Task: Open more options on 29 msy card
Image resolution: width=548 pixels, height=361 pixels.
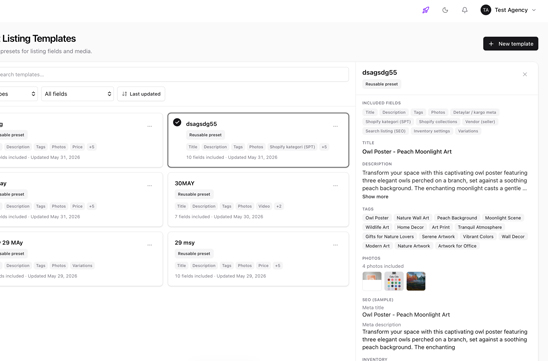Action: (335, 245)
